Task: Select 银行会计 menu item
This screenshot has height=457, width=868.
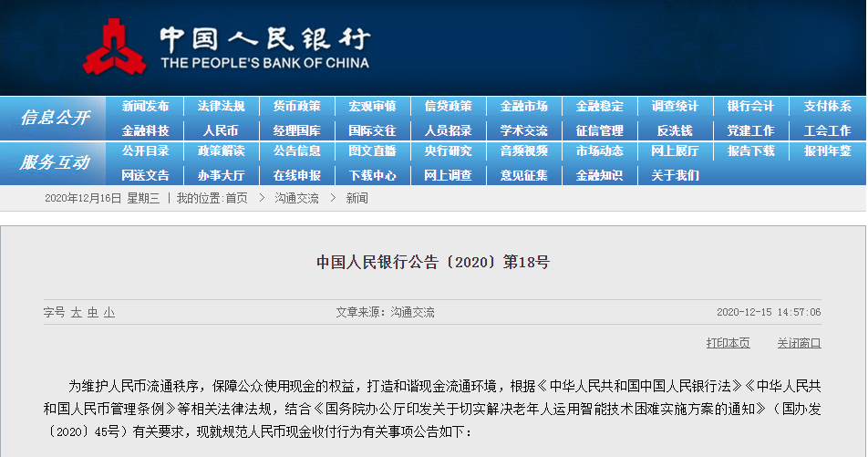Action: (750, 107)
